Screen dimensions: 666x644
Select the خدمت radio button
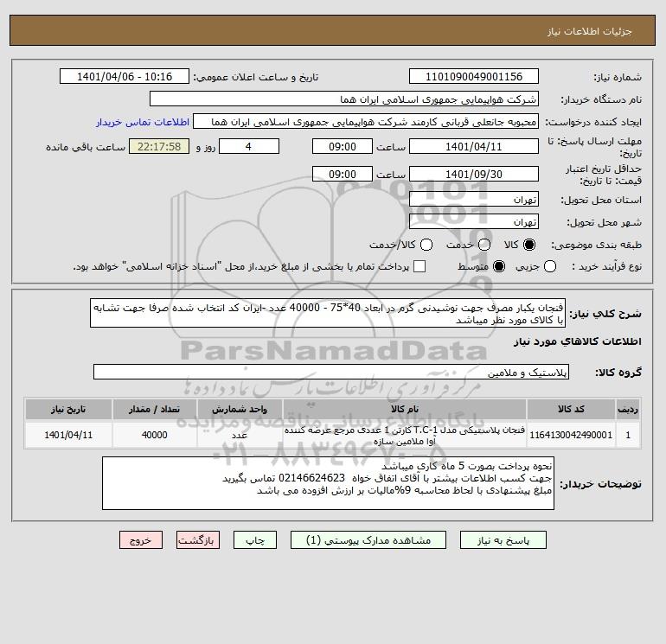pos(484,245)
